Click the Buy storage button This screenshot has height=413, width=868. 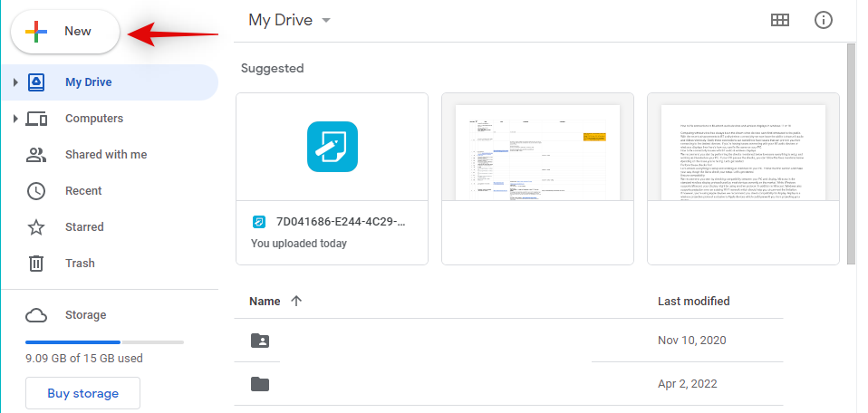(x=82, y=394)
